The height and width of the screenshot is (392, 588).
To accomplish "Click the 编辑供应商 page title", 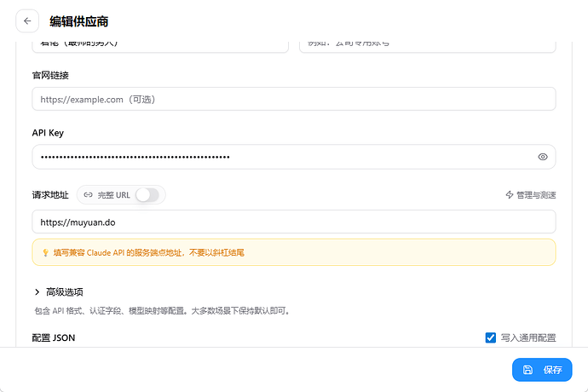I will click(78, 21).
